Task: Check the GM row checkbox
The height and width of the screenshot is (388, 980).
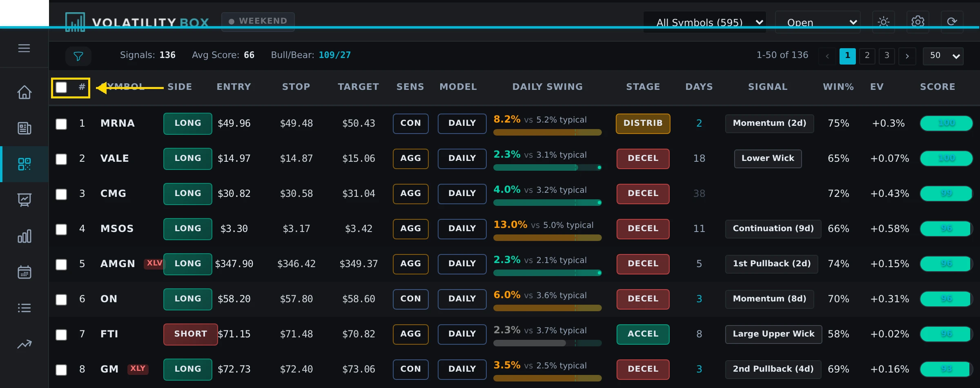Action: [61, 370]
